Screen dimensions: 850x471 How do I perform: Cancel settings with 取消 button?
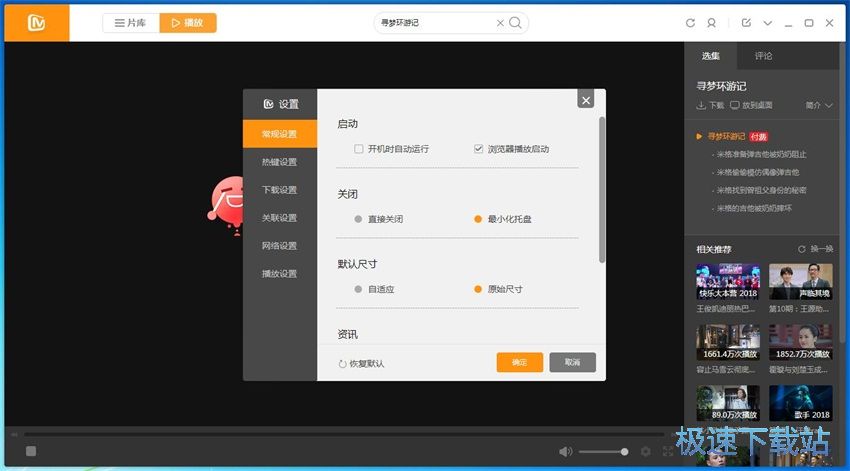(572, 362)
